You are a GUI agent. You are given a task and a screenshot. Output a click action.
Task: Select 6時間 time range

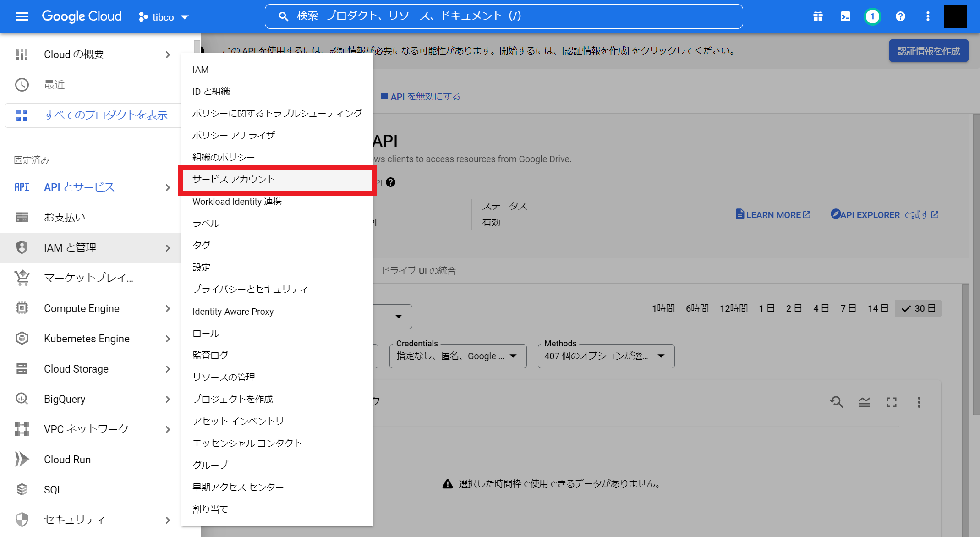697,308
